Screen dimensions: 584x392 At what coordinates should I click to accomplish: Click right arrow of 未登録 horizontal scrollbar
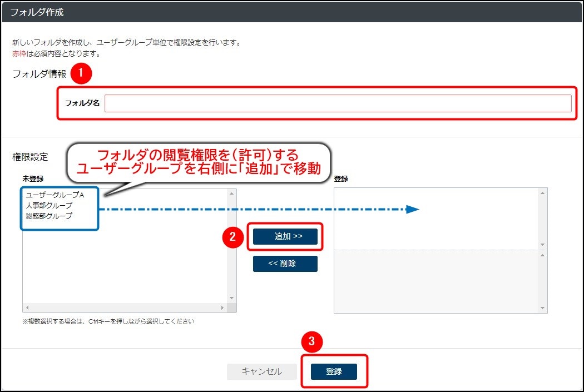point(222,307)
